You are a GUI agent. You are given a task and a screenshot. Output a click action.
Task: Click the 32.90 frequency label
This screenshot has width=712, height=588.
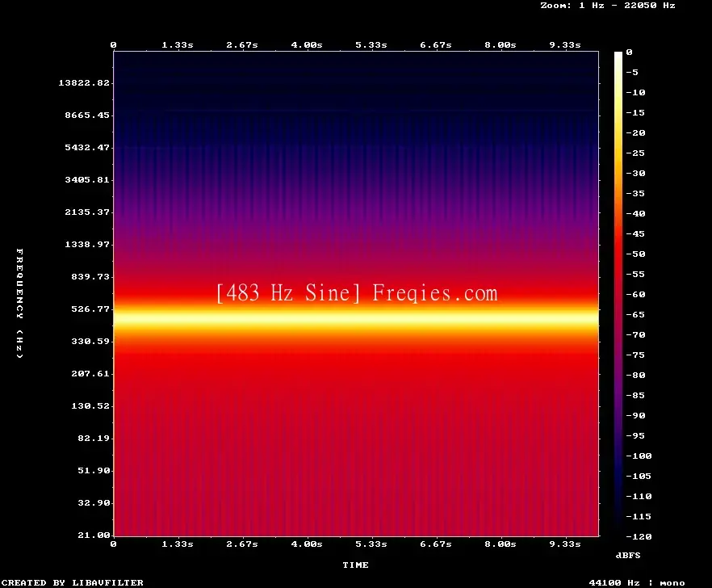click(94, 502)
